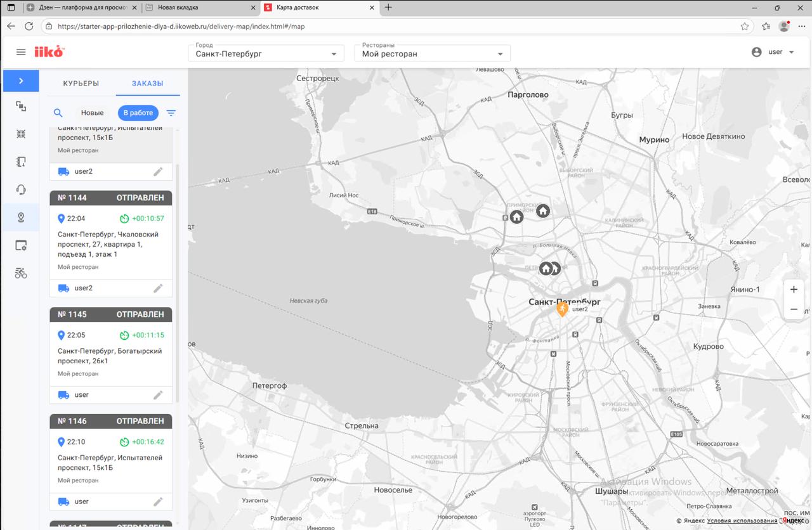
Task: Click the search magnifier icon in orders panel
Action: (x=58, y=113)
